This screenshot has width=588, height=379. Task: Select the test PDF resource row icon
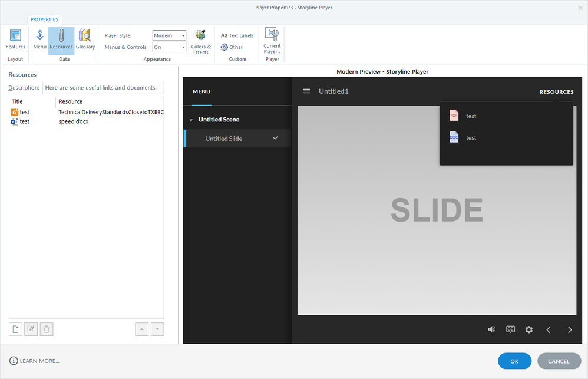[x=15, y=112]
